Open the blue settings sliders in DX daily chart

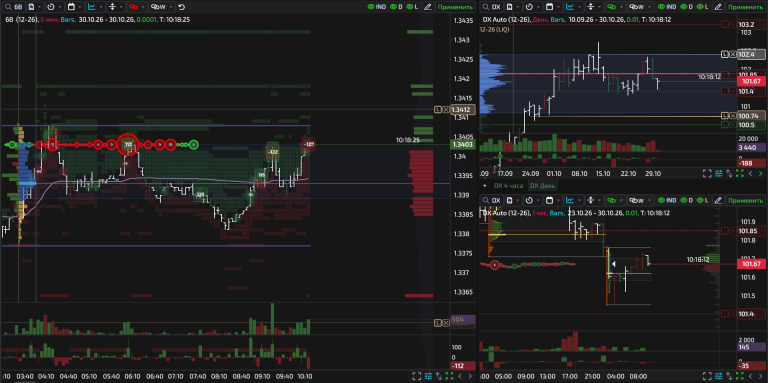[719, 173]
